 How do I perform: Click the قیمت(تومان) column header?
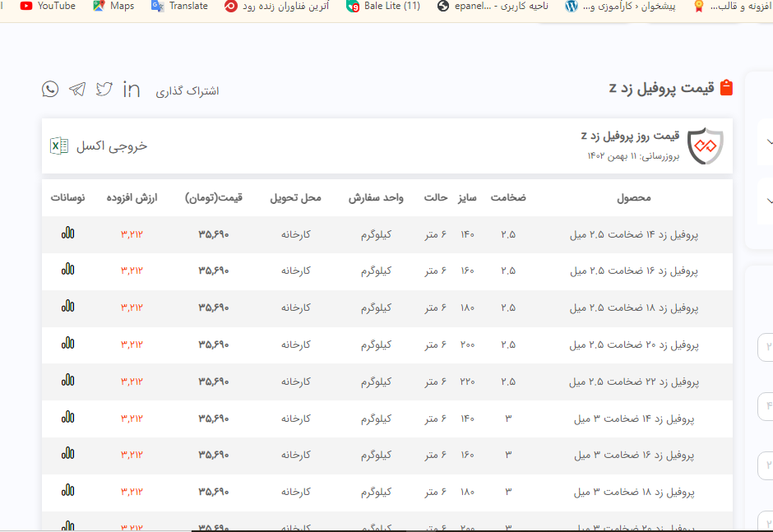(214, 198)
